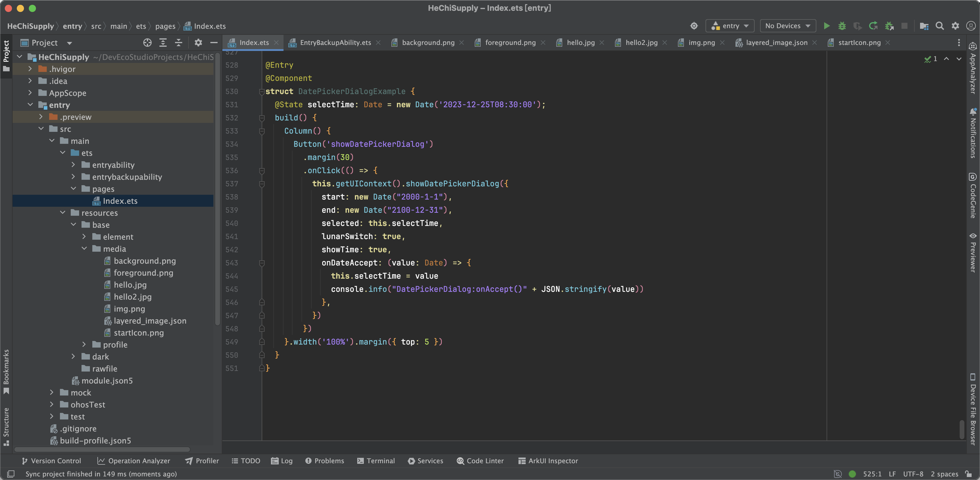The image size is (980, 480).
Task: Open the Previewer side panel
Action: pyautogui.click(x=973, y=253)
